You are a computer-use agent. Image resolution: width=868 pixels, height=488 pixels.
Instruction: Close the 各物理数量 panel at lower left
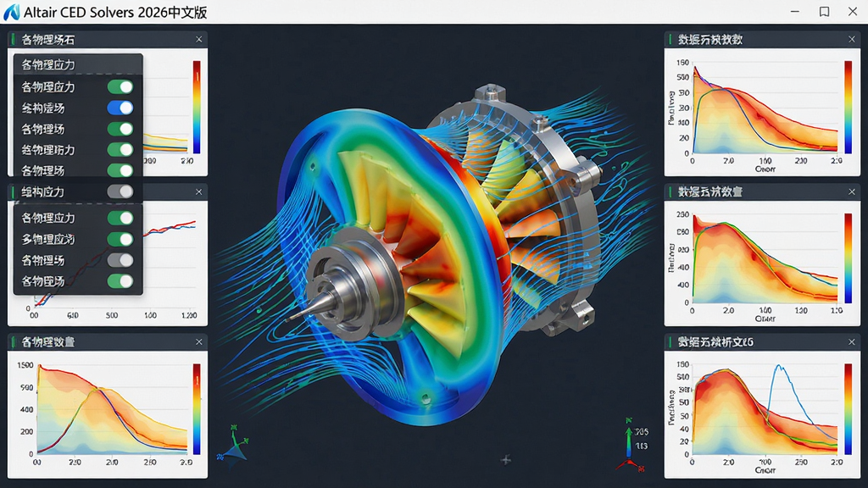(x=198, y=342)
